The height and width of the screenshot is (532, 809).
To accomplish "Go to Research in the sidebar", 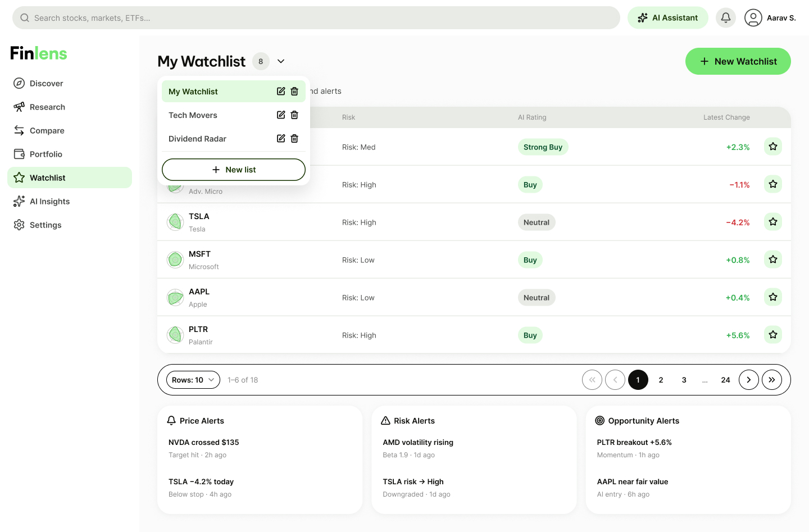I will 70,107.
